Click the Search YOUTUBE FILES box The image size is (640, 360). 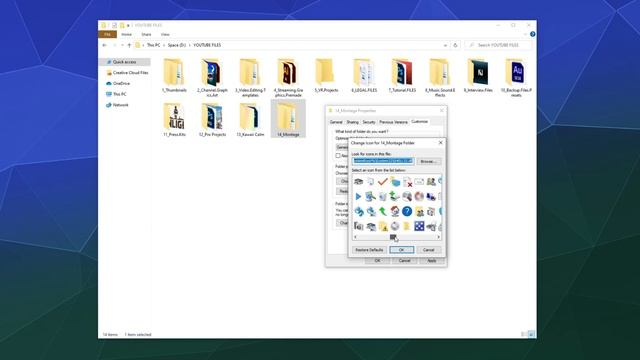(498, 45)
